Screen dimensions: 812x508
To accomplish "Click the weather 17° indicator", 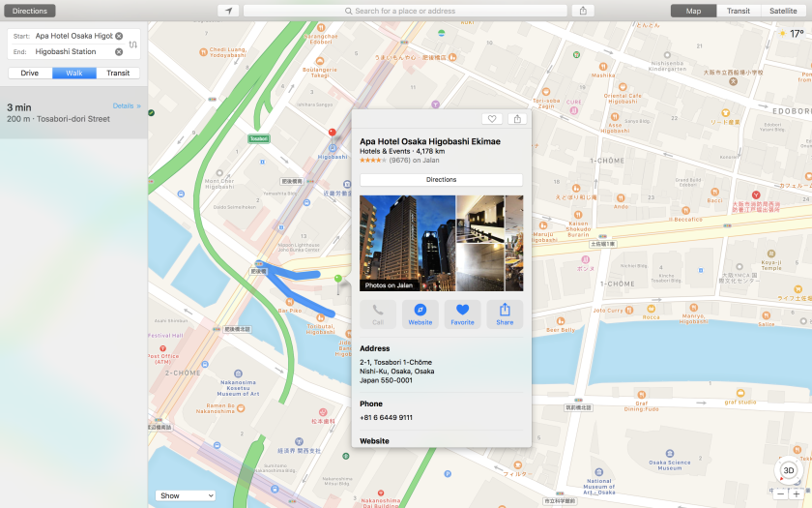I will point(792,34).
